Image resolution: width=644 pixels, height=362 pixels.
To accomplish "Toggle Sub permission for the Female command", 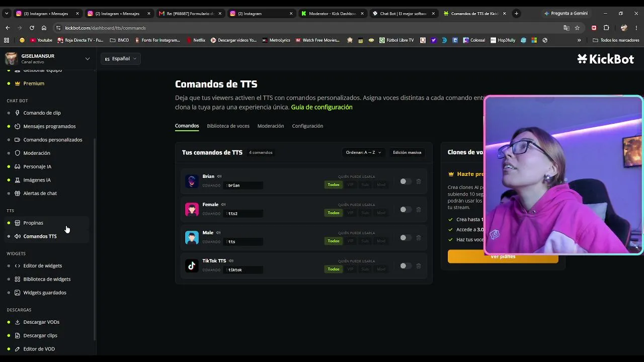I will click(365, 213).
